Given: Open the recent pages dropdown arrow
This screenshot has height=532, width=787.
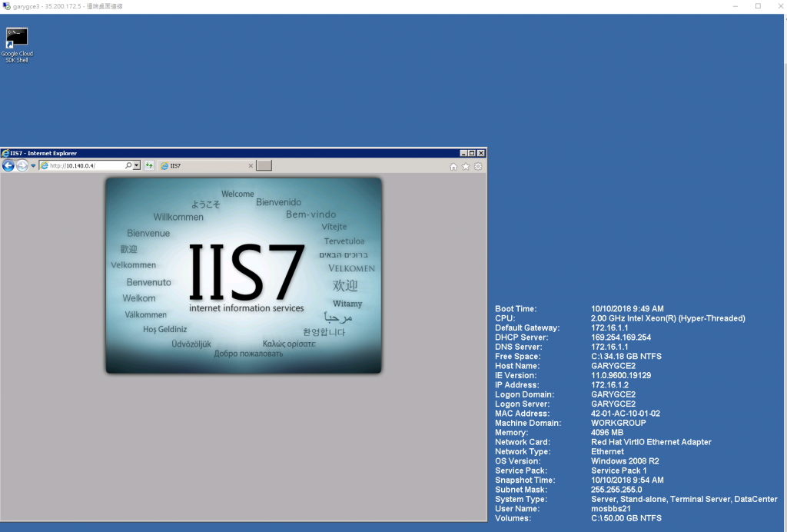Looking at the screenshot, I should coord(33,165).
